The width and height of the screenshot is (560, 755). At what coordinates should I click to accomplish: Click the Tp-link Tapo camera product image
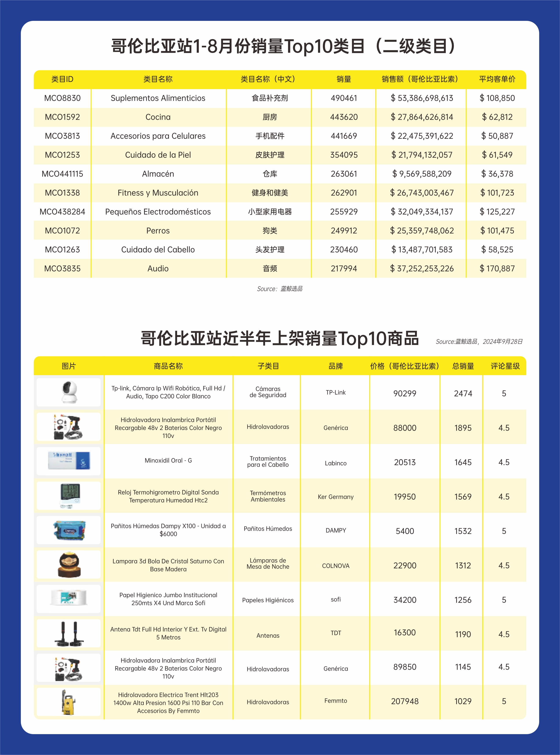pyautogui.click(x=69, y=392)
